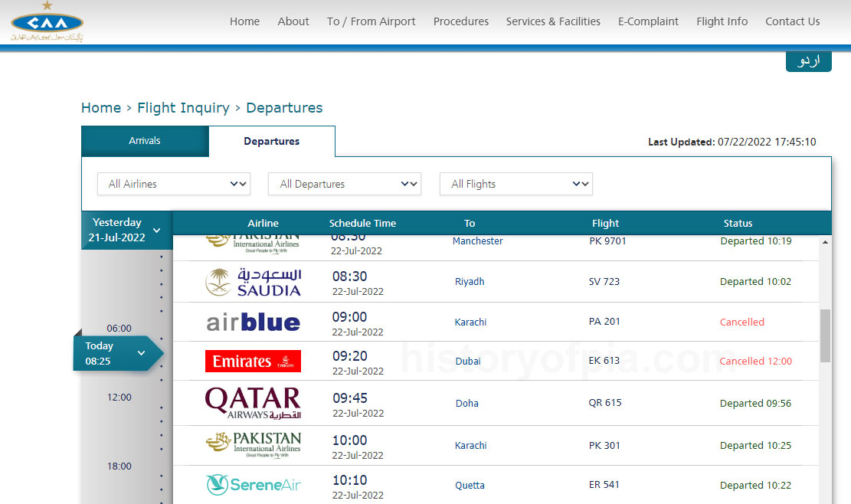Open Services & Facilities menu
Image resolution: width=851 pixels, height=504 pixels.
point(553,21)
